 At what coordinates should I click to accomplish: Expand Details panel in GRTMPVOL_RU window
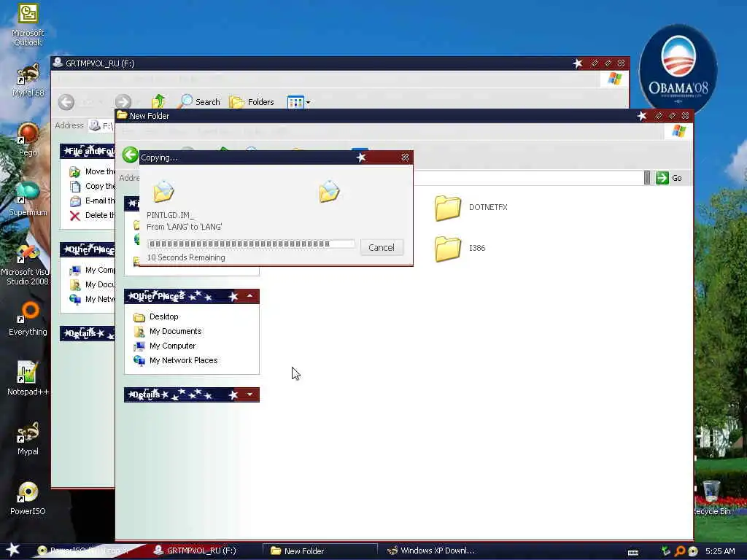[x=88, y=333]
